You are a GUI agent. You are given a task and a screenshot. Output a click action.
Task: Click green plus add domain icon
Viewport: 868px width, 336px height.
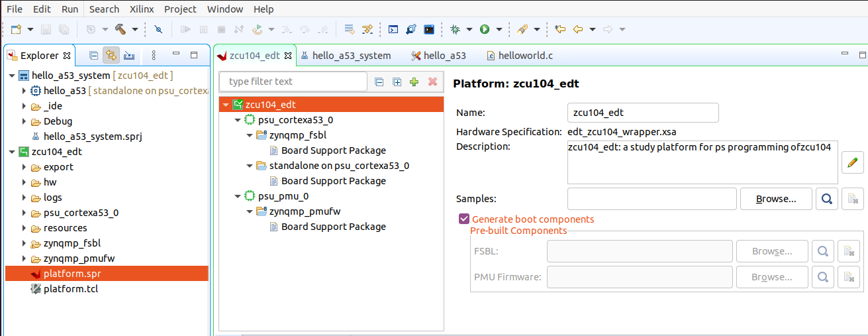[x=414, y=82]
